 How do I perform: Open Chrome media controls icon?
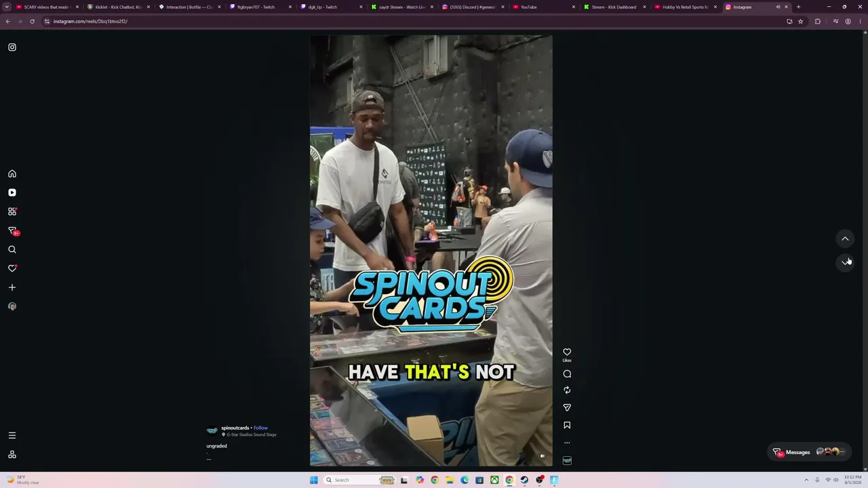[835, 21]
